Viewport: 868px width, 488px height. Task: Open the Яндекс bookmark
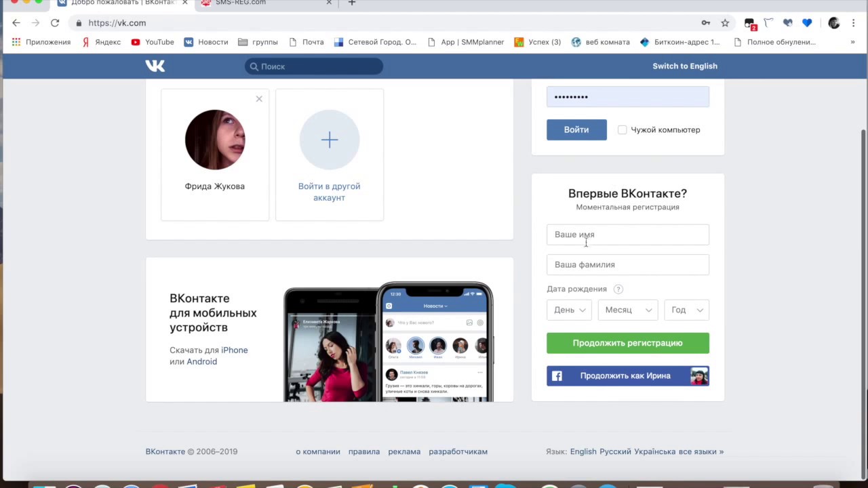(101, 42)
